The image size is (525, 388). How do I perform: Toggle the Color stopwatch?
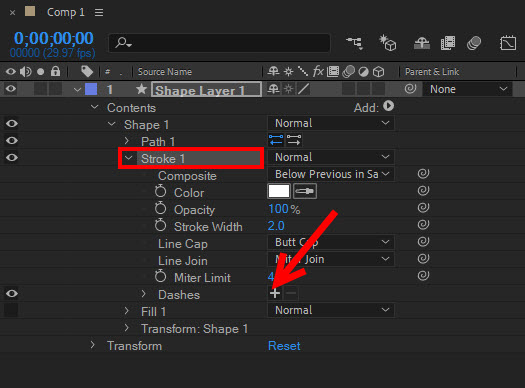point(160,191)
